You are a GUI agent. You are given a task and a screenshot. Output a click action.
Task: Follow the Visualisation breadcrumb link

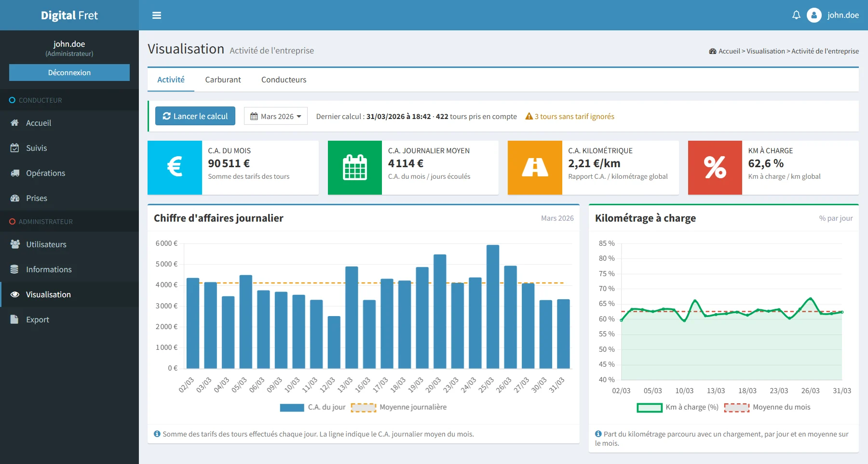[x=766, y=51]
